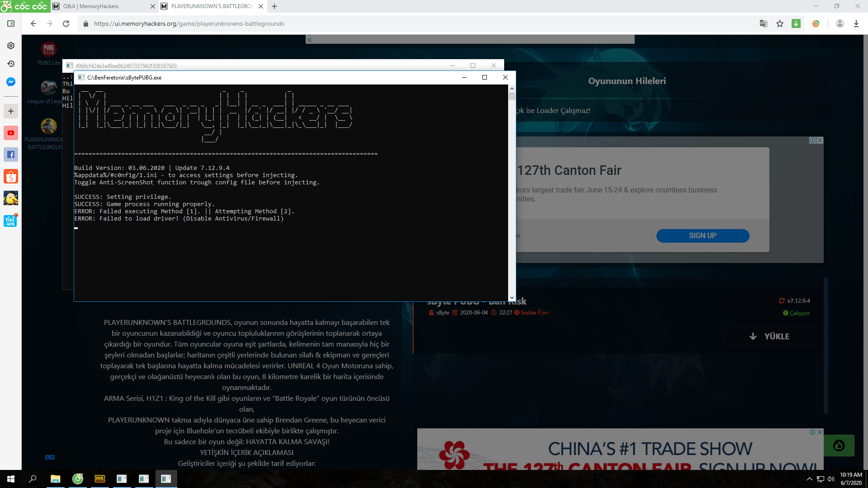868x488 pixels.
Task: Reload the current page
Action: click(x=66, y=23)
